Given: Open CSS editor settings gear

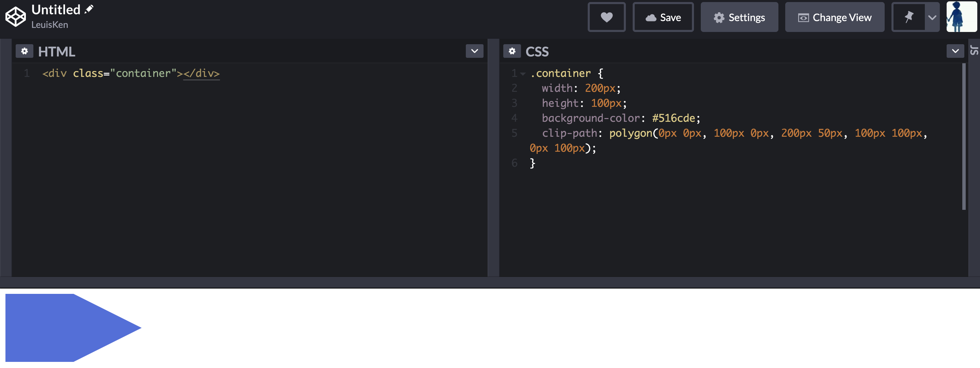Looking at the screenshot, I should tap(512, 51).
